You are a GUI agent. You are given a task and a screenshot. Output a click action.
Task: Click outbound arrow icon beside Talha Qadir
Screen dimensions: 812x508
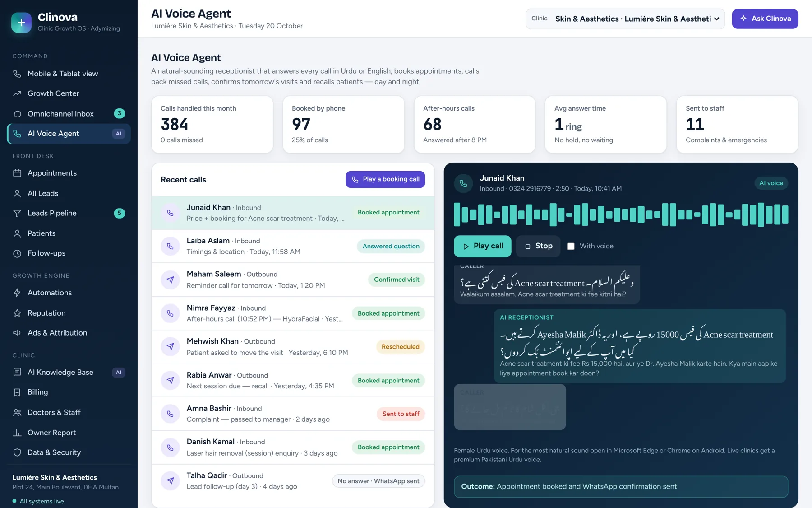click(x=170, y=481)
